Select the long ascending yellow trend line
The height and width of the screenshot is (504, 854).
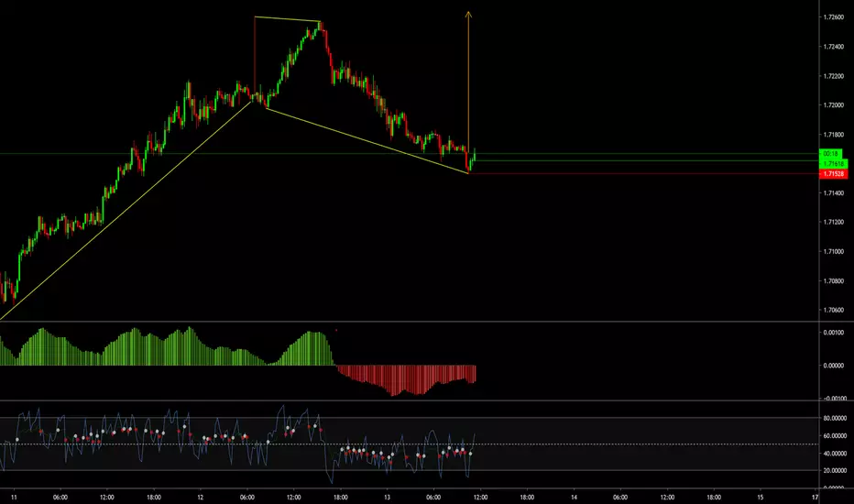coord(126,211)
